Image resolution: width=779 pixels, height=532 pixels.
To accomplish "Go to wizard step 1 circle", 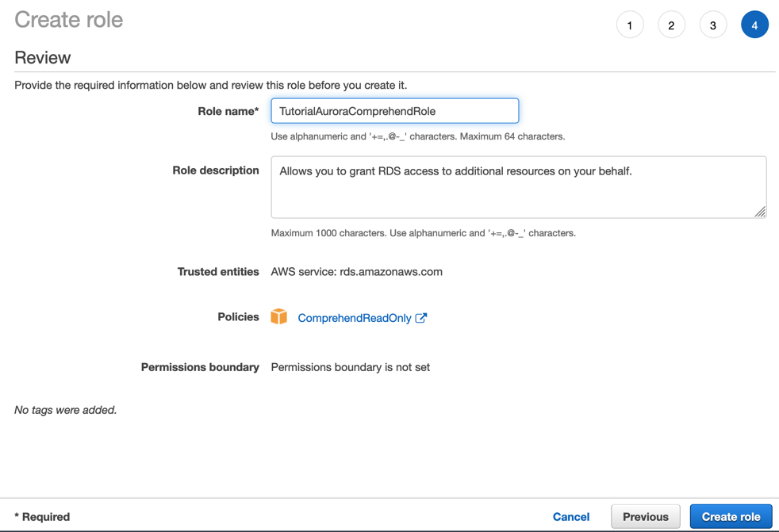I will tap(630, 25).
